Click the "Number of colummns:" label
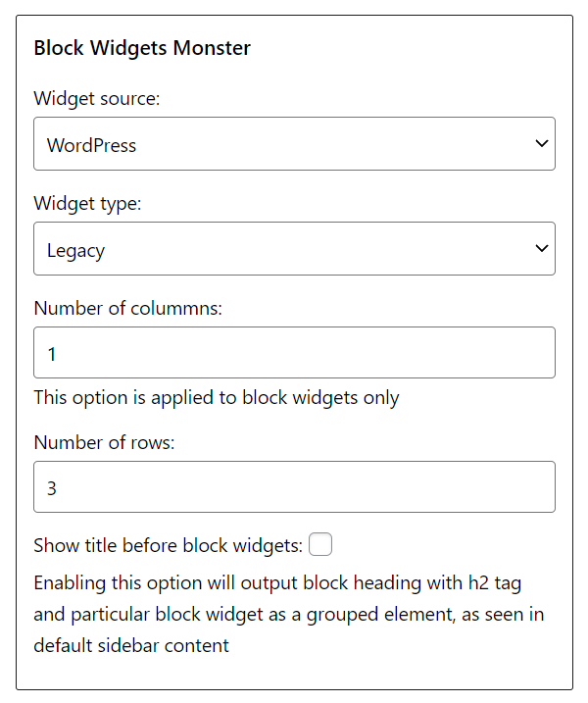The width and height of the screenshot is (588, 703). tap(128, 308)
